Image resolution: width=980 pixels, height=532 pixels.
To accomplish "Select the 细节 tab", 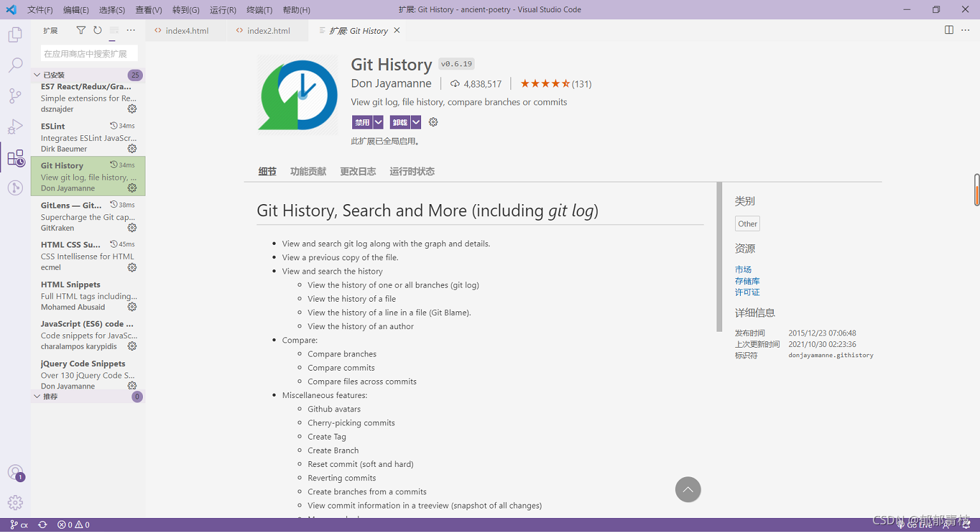I will (x=267, y=172).
